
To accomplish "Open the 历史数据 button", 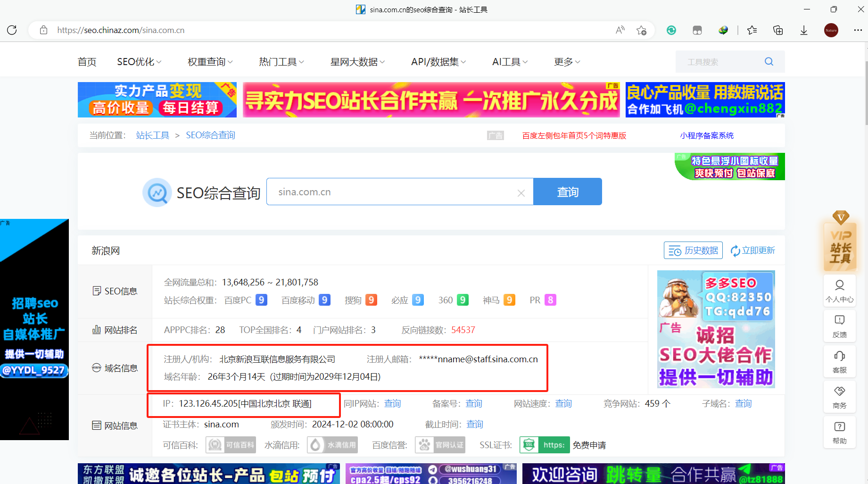I will click(x=693, y=250).
